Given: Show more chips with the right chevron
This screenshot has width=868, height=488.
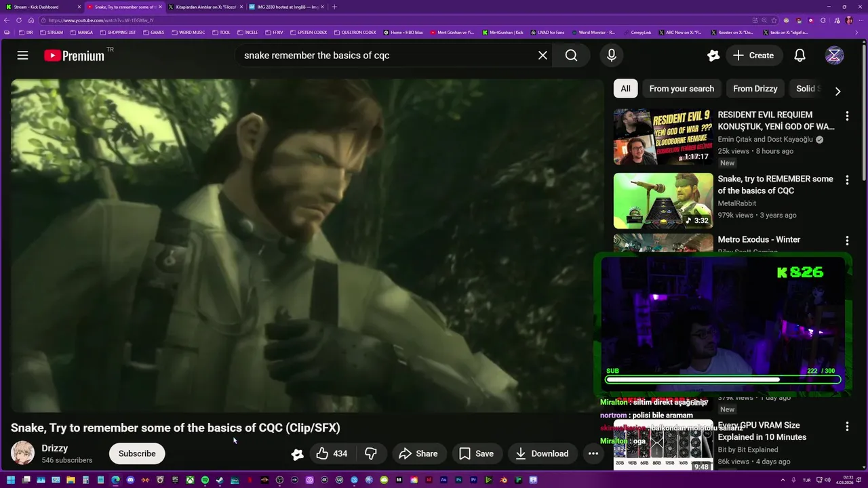Looking at the screenshot, I should tap(837, 91).
